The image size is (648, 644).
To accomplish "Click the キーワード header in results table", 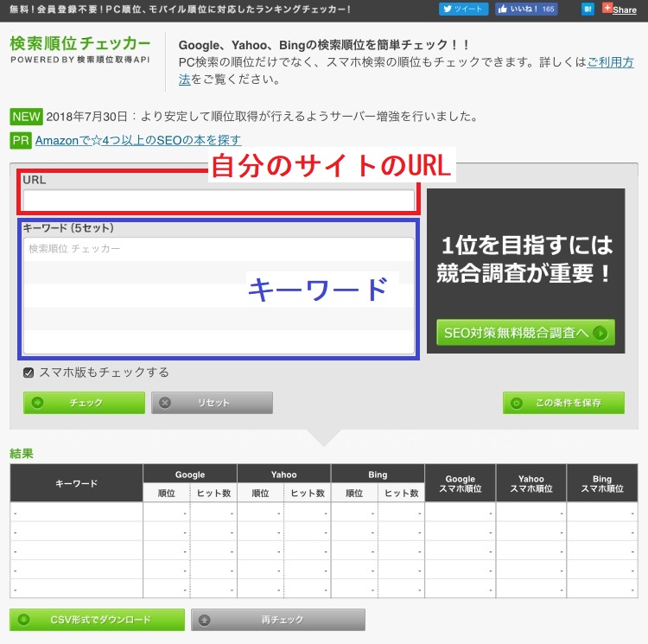I will click(76, 483).
